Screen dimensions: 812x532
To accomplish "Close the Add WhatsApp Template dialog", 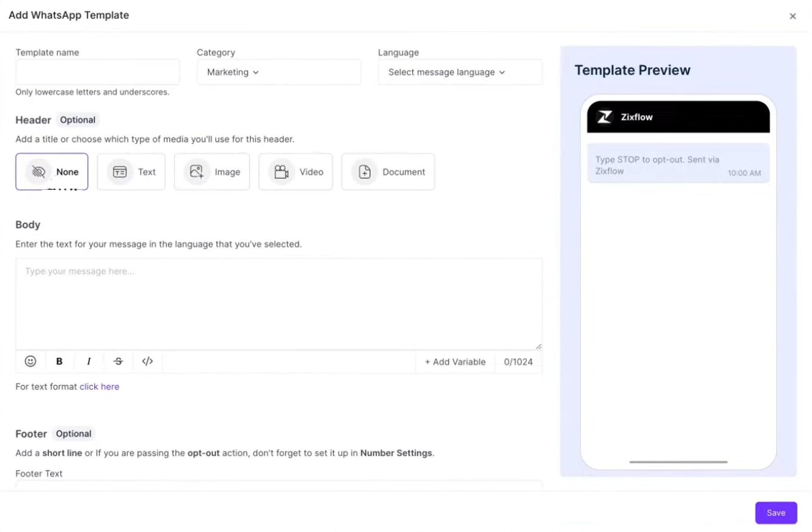I will pos(792,16).
